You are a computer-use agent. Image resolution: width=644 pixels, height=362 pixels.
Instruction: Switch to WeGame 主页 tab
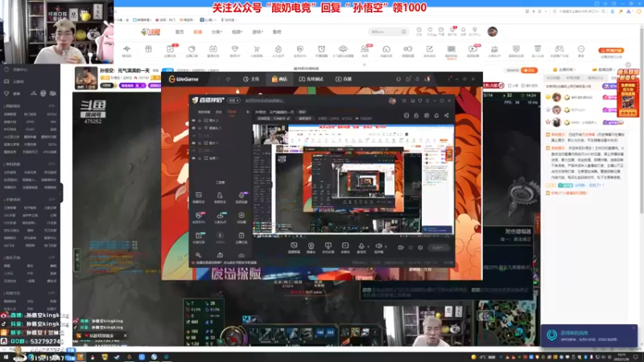point(251,79)
